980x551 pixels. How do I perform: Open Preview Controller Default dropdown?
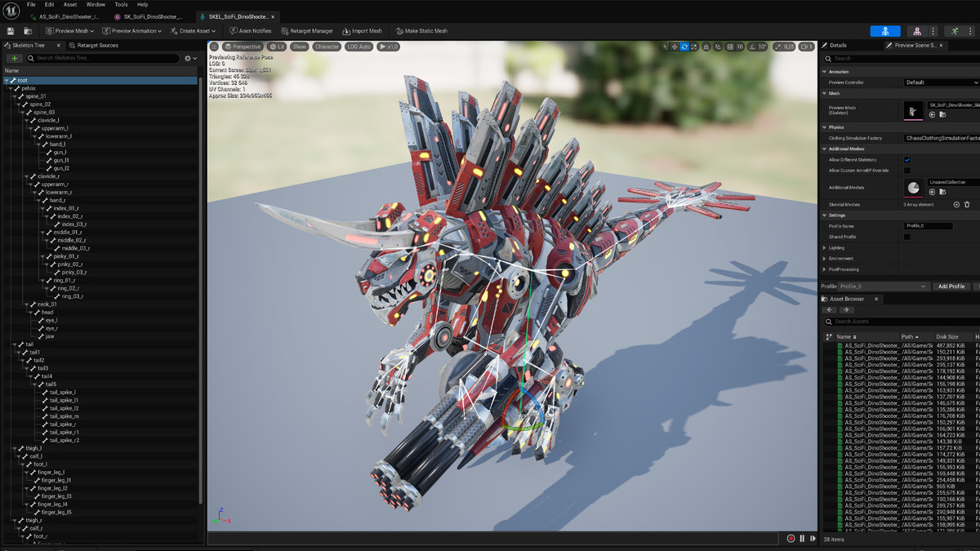click(x=942, y=82)
